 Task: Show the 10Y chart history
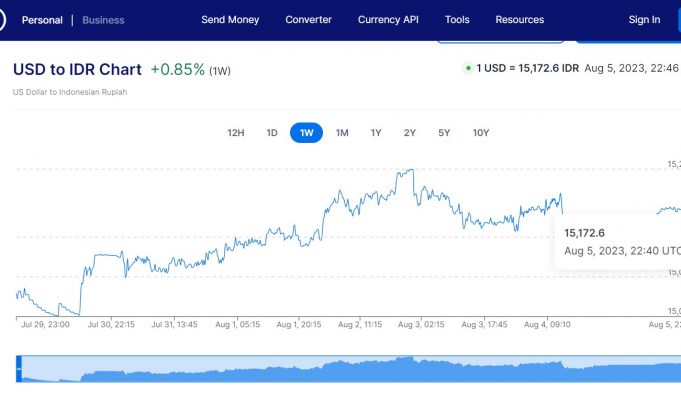pyautogui.click(x=481, y=133)
